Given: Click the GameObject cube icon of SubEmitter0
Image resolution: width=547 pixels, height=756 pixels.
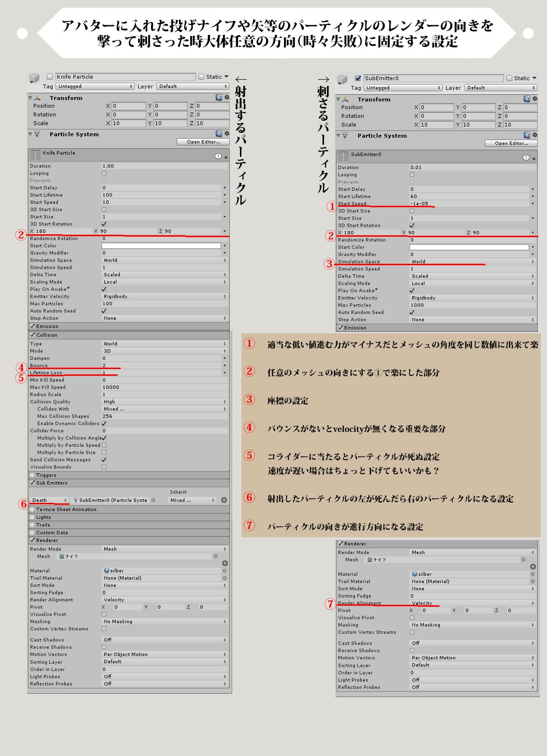Looking at the screenshot, I should click(342, 80).
